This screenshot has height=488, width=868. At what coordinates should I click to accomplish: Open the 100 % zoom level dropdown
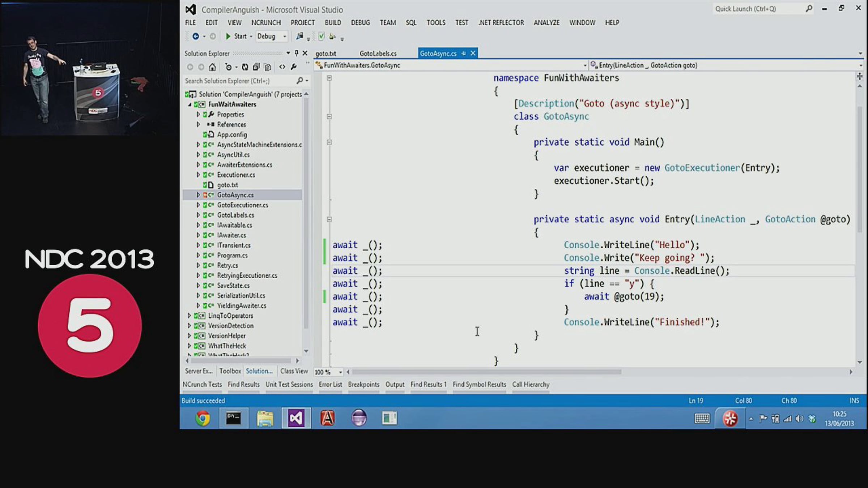(340, 372)
